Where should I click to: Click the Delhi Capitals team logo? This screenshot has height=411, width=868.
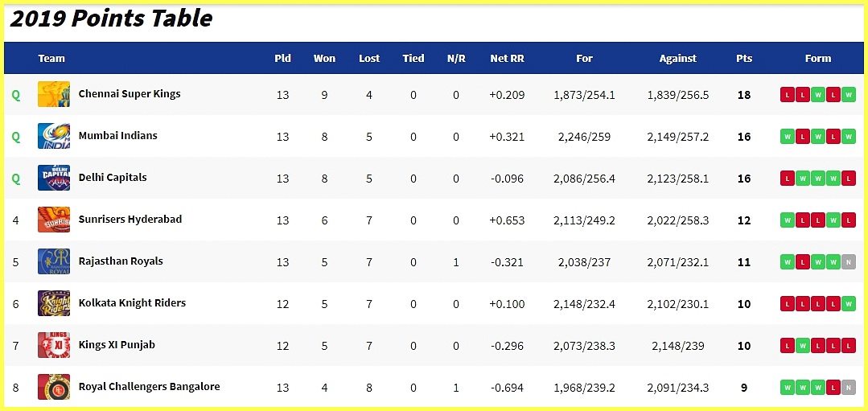[54, 178]
